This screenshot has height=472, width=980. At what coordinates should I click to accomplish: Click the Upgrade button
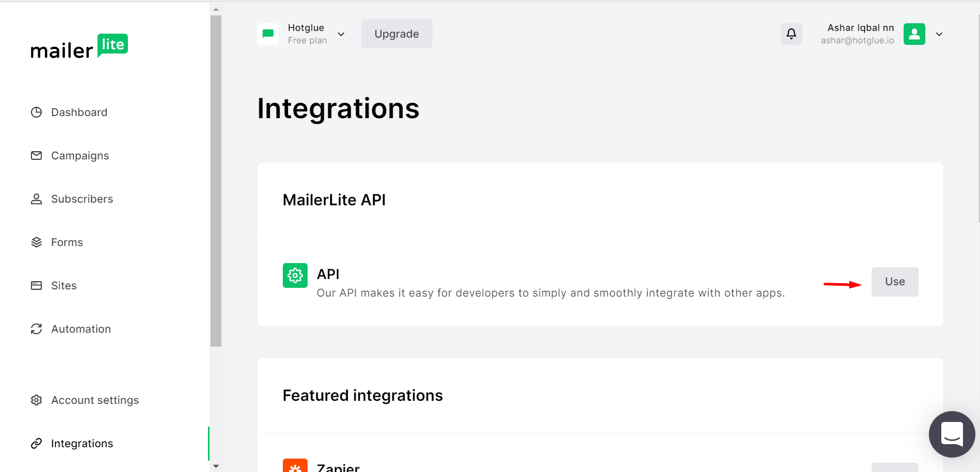point(397,34)
